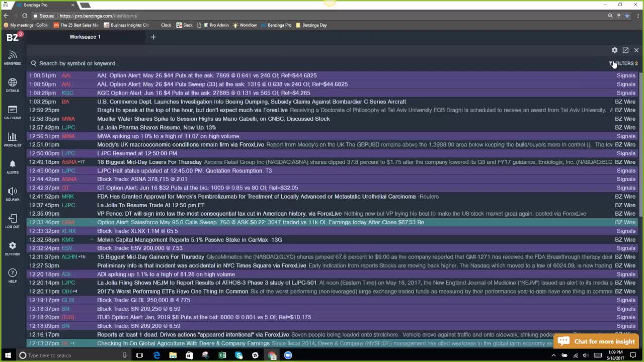Click the ACHN ticker symbol
This screenshot has height=362, width=644.
(69, 257)
